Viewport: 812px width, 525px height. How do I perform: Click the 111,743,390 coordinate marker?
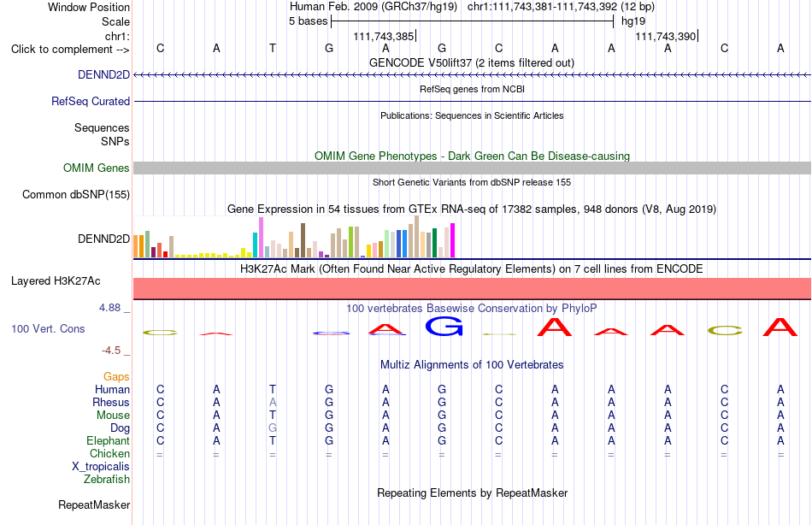[666, 36]
